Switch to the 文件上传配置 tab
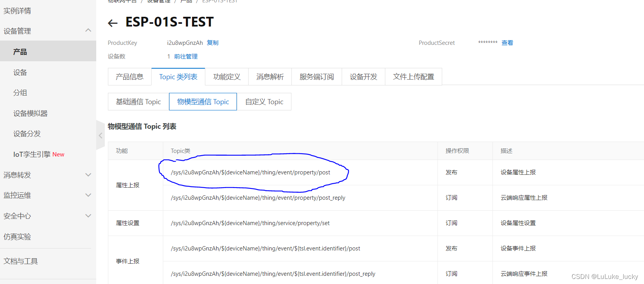 [x=413, y=77]
